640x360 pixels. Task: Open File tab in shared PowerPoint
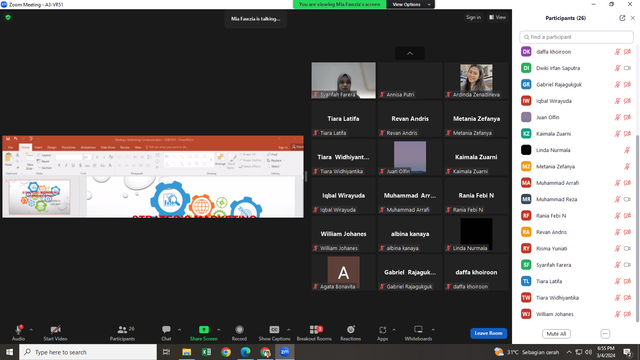pyautogui.click(x=11, y=147)
